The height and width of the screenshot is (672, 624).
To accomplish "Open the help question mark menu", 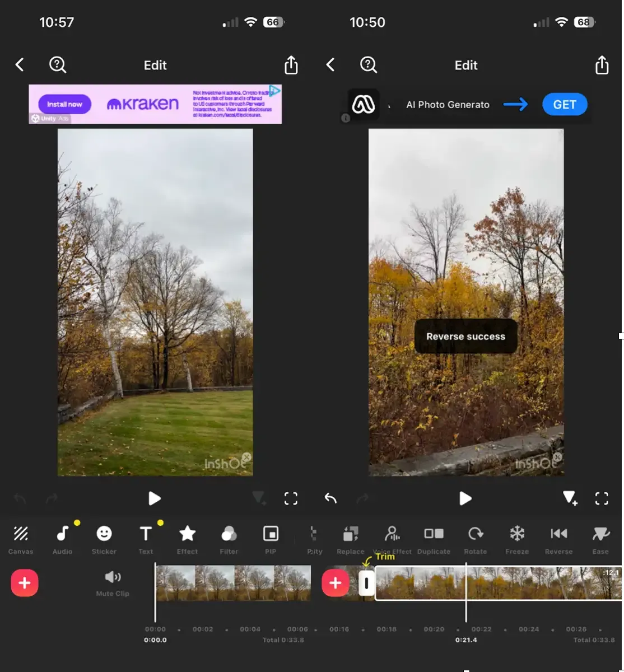I will [57, 64].
